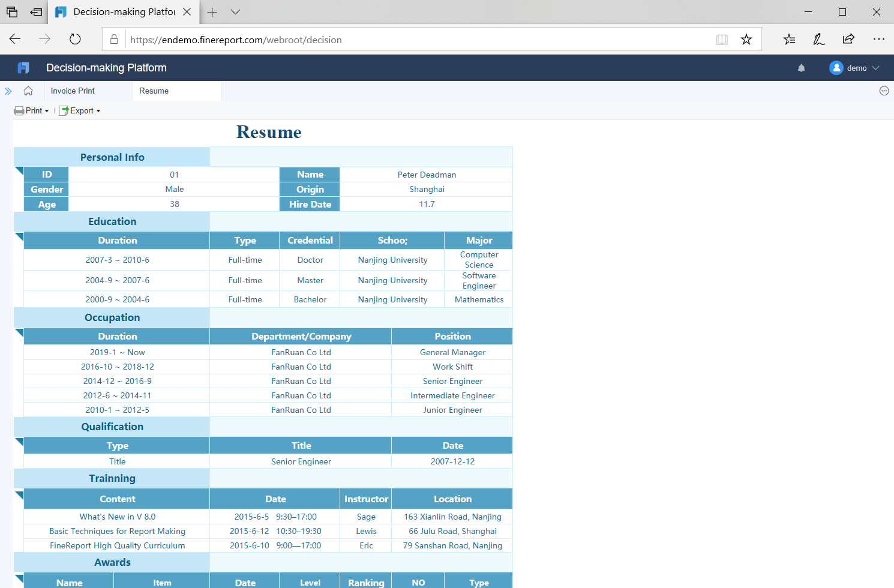
Task: Select the Computer Science major cell
Action: (479, 260)
